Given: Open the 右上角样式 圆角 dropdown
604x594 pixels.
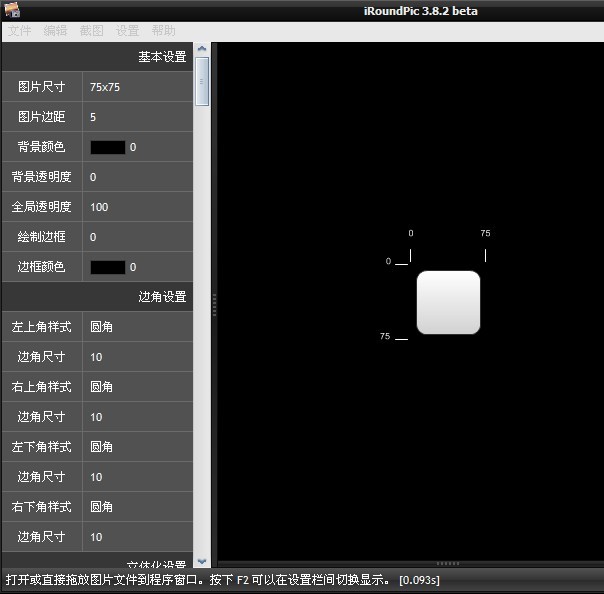Looking at the screenshot, I should coord(138,387).
